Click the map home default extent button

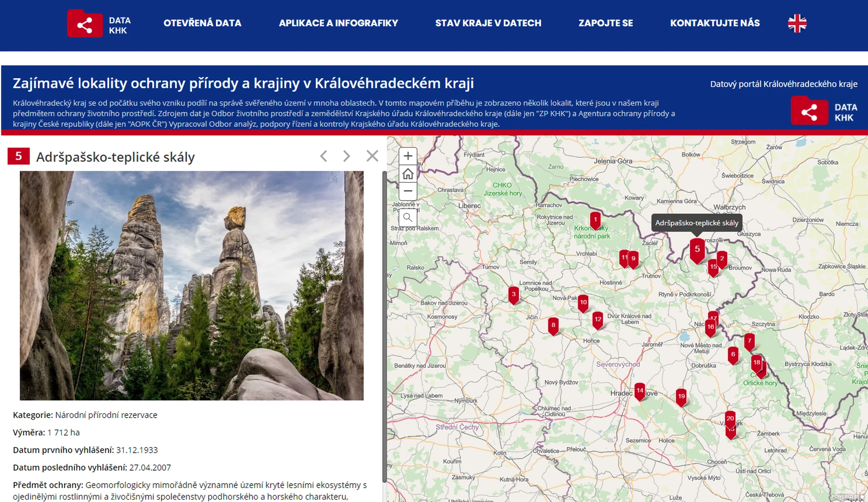tap(408, 174)
